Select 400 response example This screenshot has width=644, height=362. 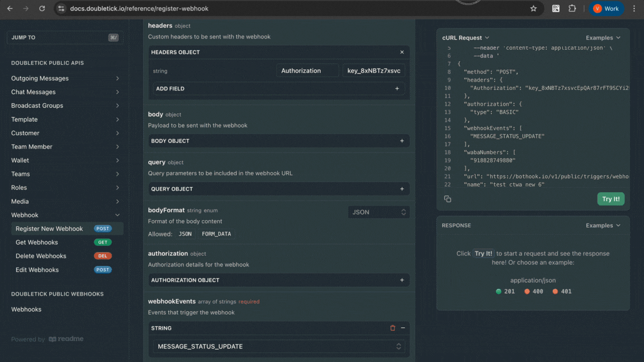tap(534, 291)
